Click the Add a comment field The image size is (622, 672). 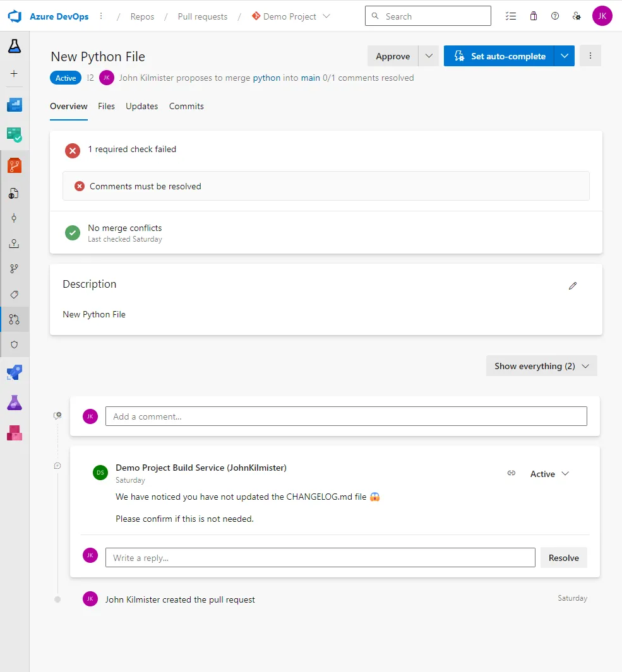pyautogui.click(x=346, y=416)
